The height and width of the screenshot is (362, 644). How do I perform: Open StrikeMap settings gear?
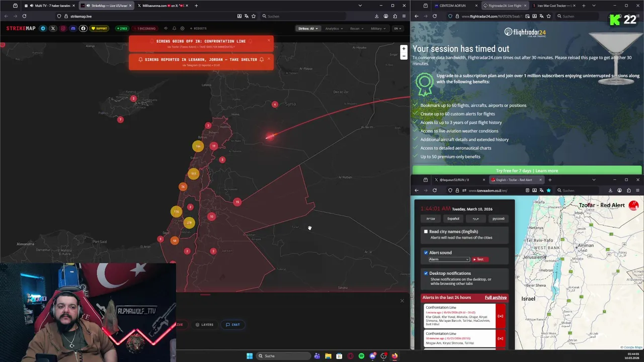[x=182, y=28]
